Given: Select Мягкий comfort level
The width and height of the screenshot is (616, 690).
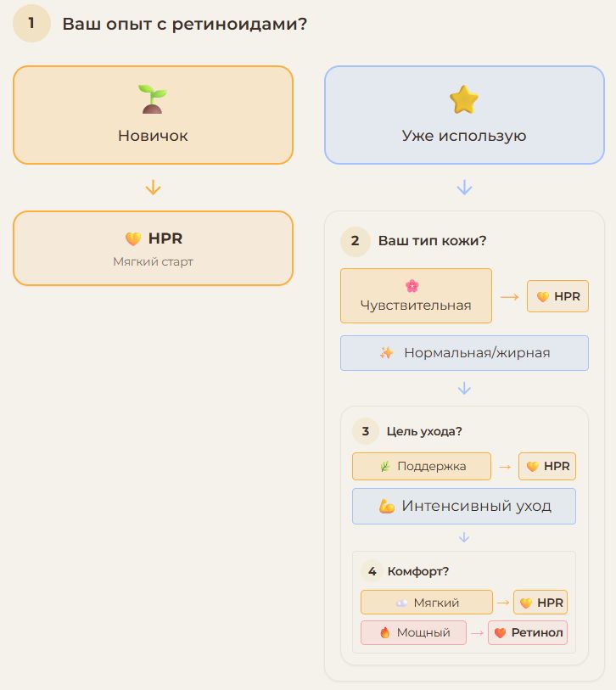Looking at the screenshot, I should tap(426, 602).
